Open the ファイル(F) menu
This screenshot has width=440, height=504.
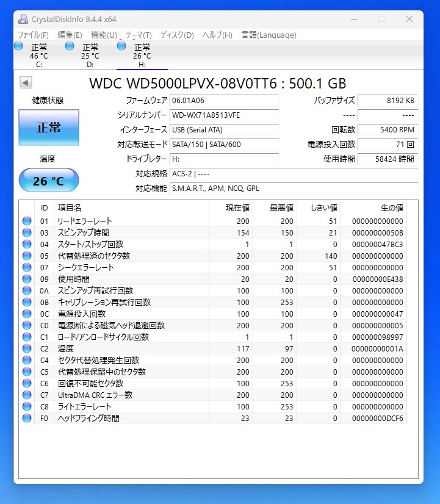coord(33,35)
